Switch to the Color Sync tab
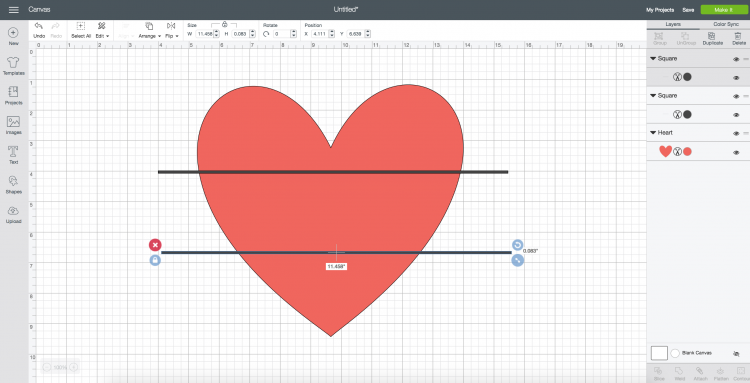Screen dimensions: 750x383 pos(726,24)
